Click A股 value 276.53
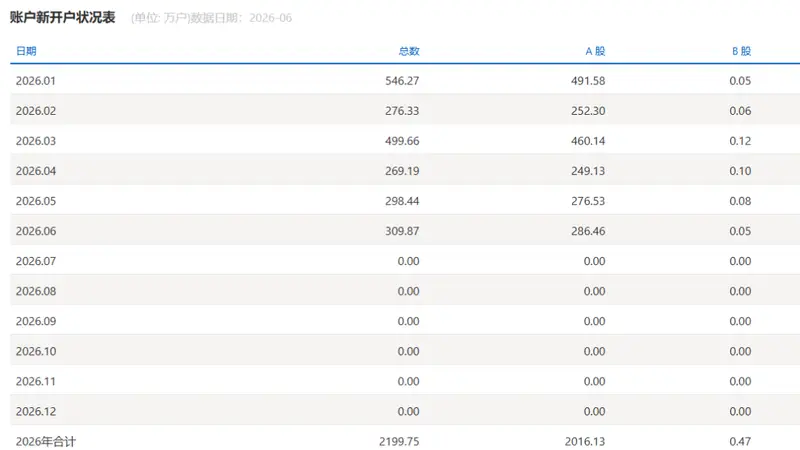Viewport: 800px width, 450px height. click(x=588, y=201)
